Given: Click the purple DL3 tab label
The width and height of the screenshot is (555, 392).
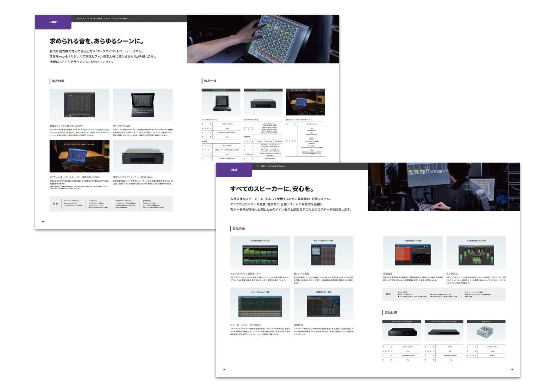Looking at the screenshot, I should 234,170.
